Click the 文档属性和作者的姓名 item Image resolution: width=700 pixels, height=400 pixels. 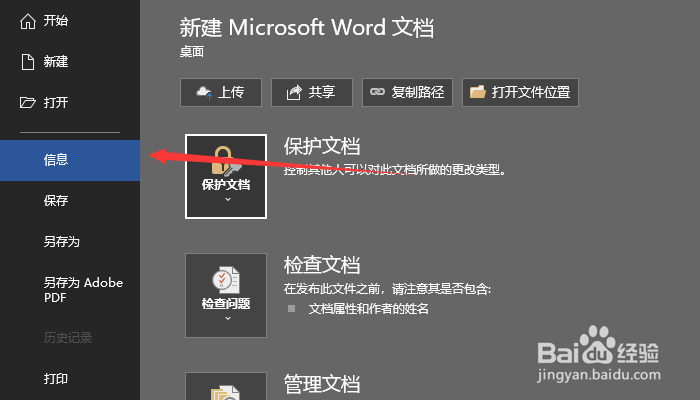click(x=368, y=309)
